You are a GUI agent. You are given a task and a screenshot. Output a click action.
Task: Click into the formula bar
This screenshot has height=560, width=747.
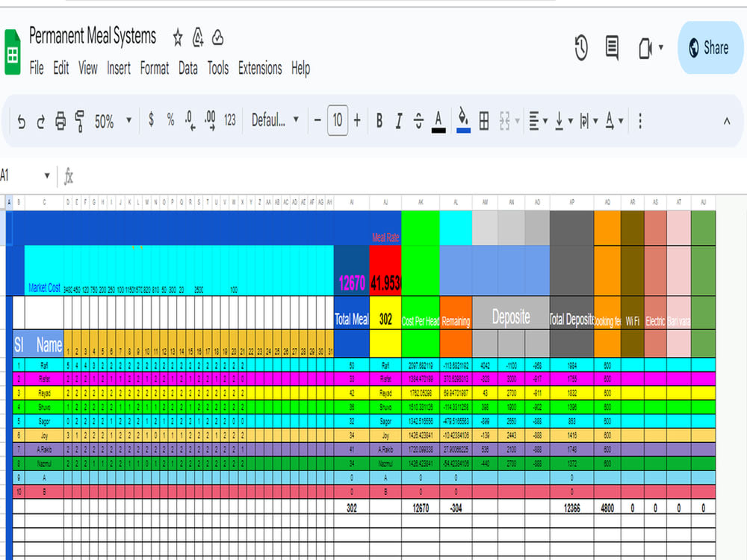point(409,176)
